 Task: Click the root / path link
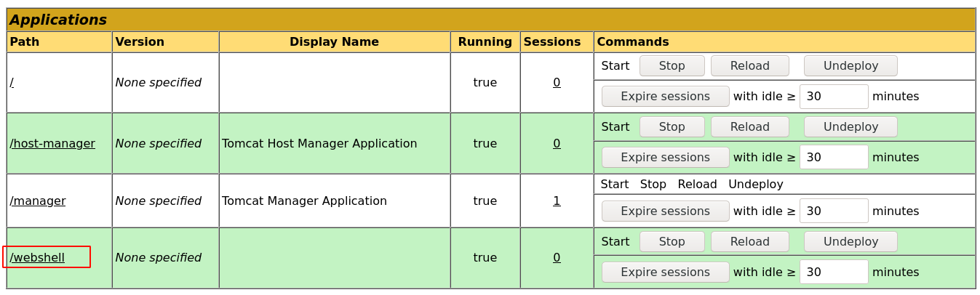click(12, 82)
